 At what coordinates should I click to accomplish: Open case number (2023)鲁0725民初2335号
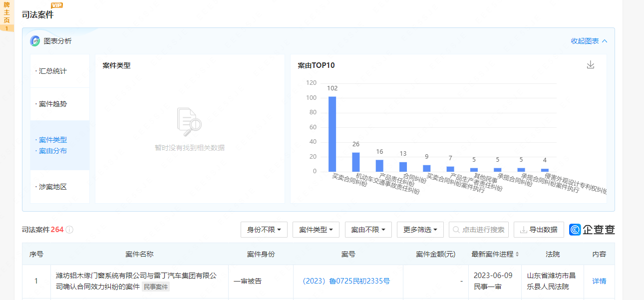[346, 281]
